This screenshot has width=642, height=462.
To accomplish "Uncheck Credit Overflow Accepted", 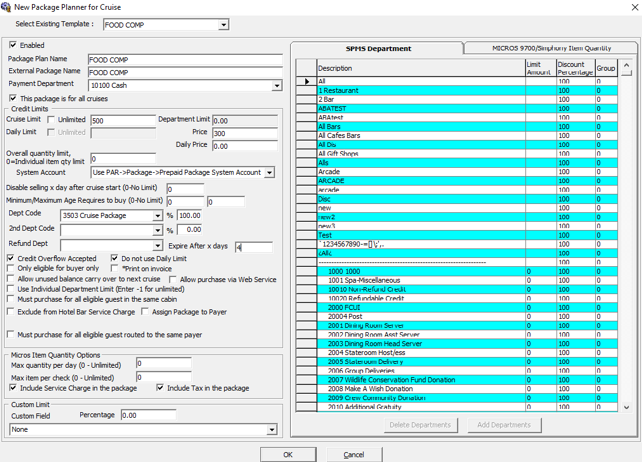I will [11, 258].
